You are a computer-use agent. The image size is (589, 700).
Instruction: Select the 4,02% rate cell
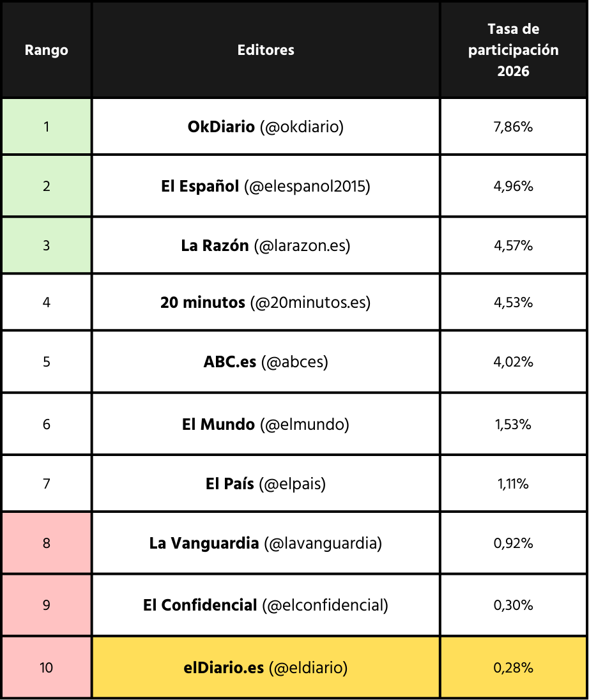(514, 361)
